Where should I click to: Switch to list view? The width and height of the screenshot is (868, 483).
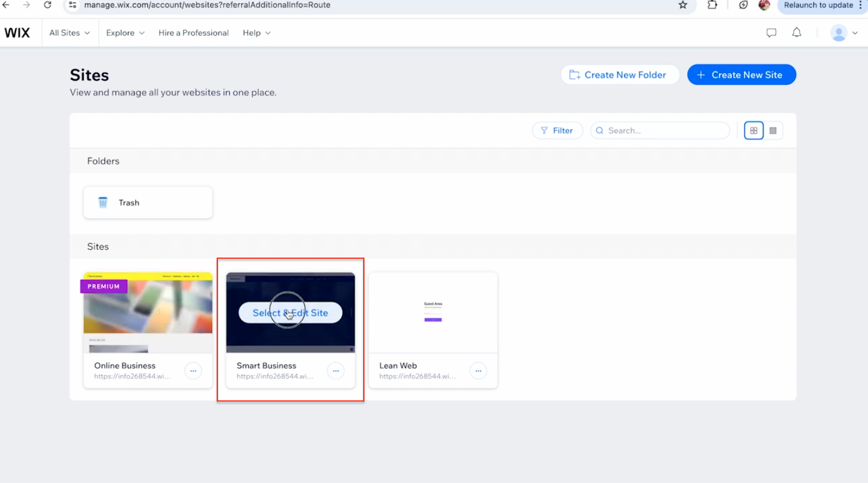tap(773, 130)
